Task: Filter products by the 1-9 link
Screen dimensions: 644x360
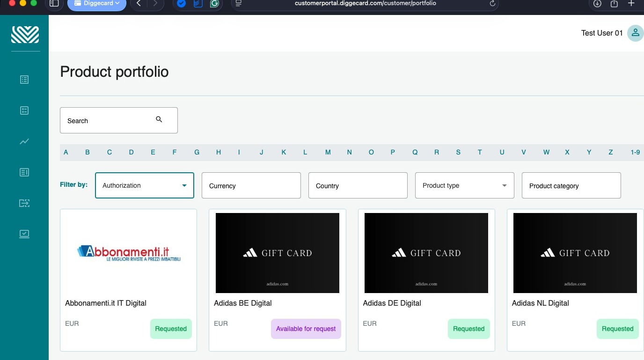Action: tap(635, 152)
